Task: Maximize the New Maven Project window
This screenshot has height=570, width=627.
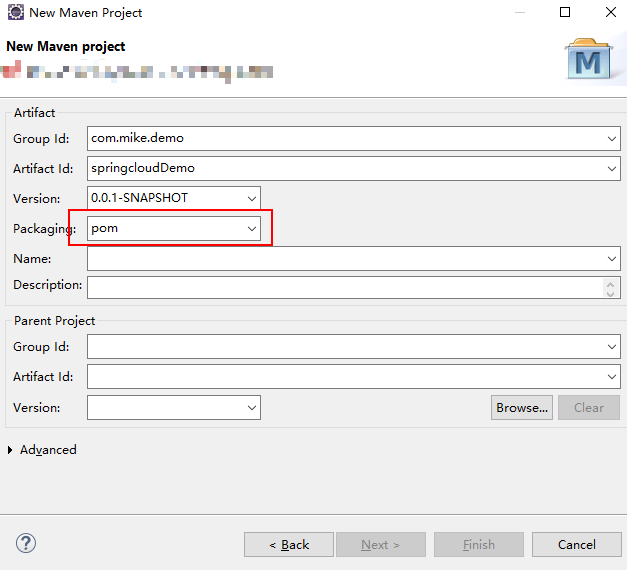Action: (565, 12)
